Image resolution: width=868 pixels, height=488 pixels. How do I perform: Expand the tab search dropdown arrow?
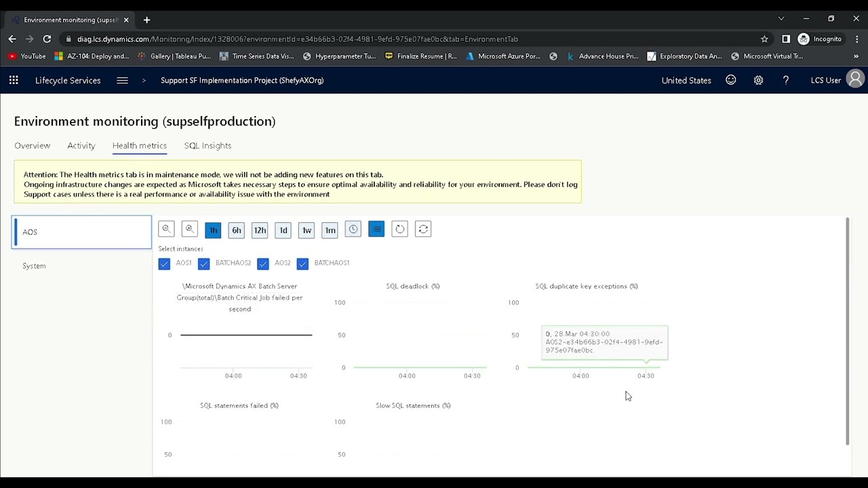pyautogui.click(x=781, y=19)
